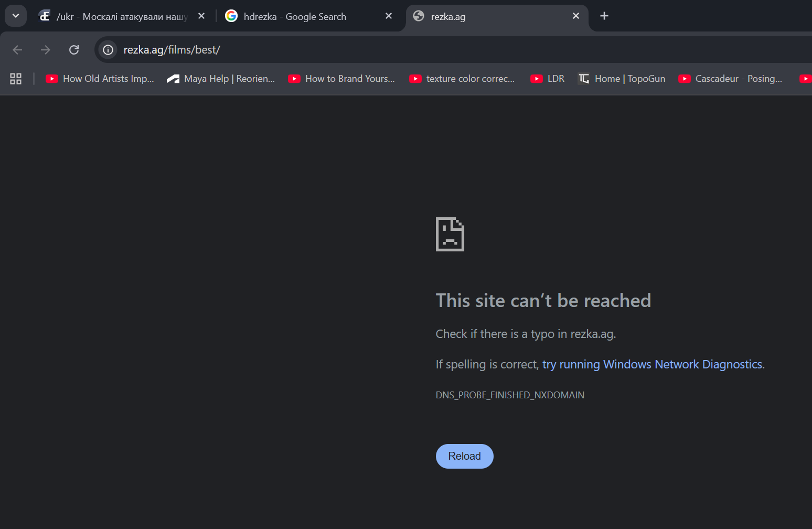
Task: Open the LDR YouTube bookmark
Action: (548, 79)
